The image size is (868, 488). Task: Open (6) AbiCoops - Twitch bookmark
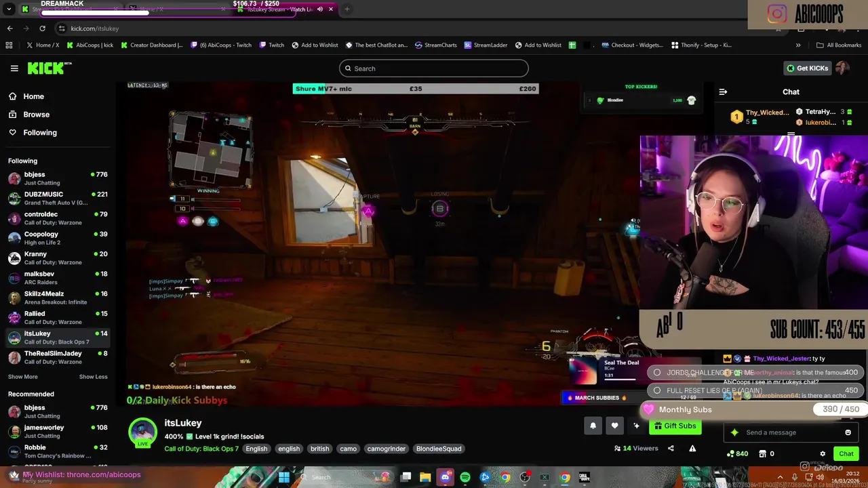(221, 45)
